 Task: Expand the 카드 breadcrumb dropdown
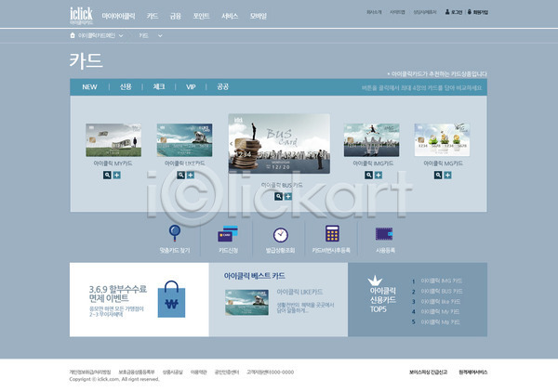click(x=160, y=35)
